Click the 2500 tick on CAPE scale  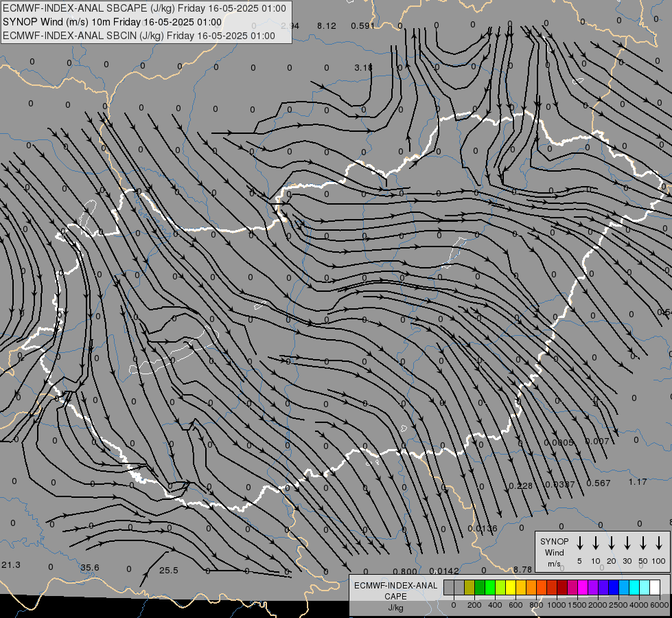tap(618, 605)
